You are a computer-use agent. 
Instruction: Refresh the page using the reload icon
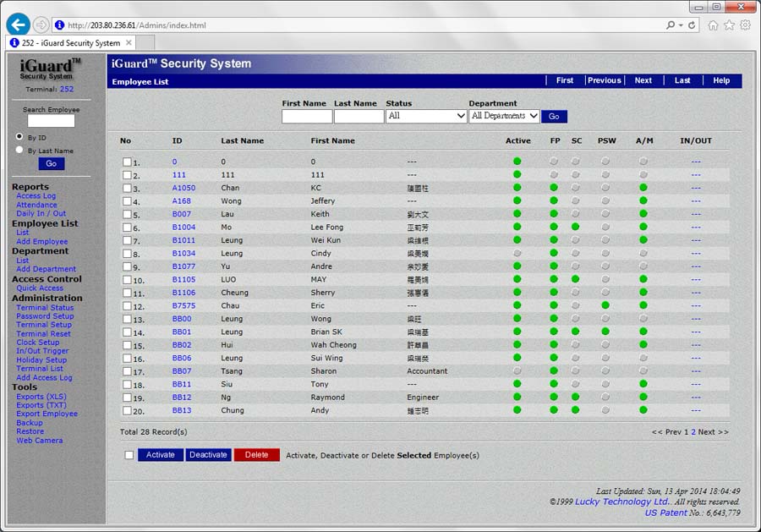(692, 25)
